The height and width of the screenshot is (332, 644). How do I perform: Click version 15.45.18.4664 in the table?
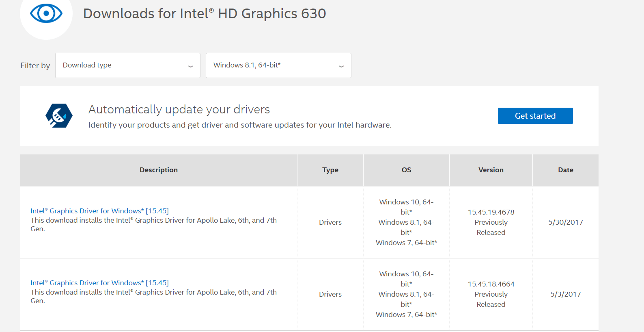click(x=491, y=284)
